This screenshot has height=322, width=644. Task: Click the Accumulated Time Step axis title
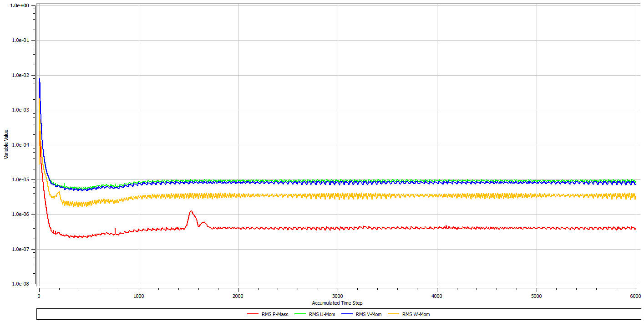point(337,303)
